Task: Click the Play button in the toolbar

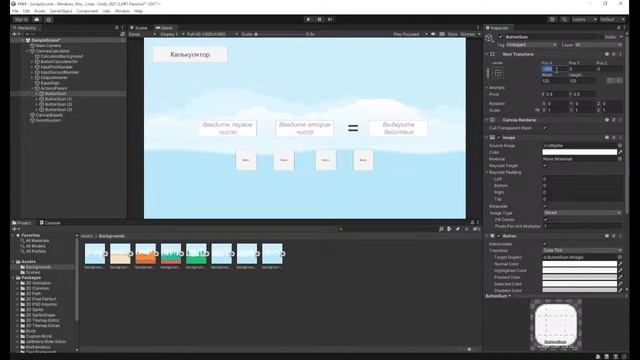Action: click(x=308, y=19)
